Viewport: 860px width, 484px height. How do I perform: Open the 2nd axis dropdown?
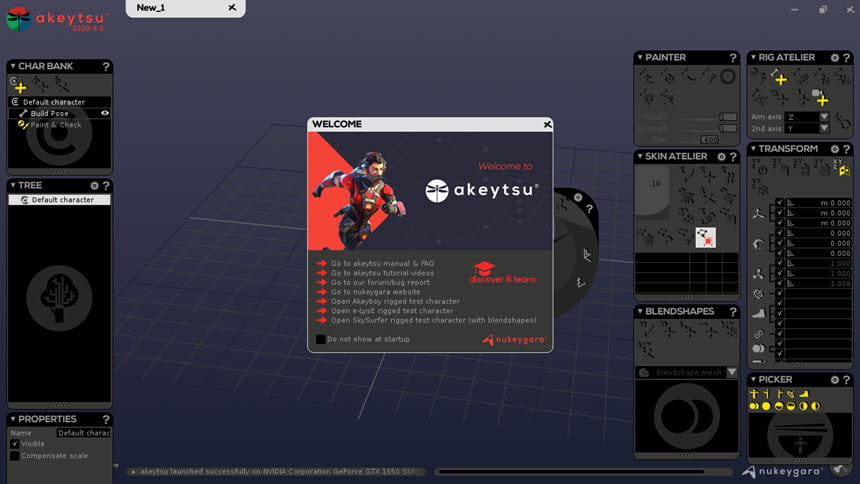tap(824, 128)
